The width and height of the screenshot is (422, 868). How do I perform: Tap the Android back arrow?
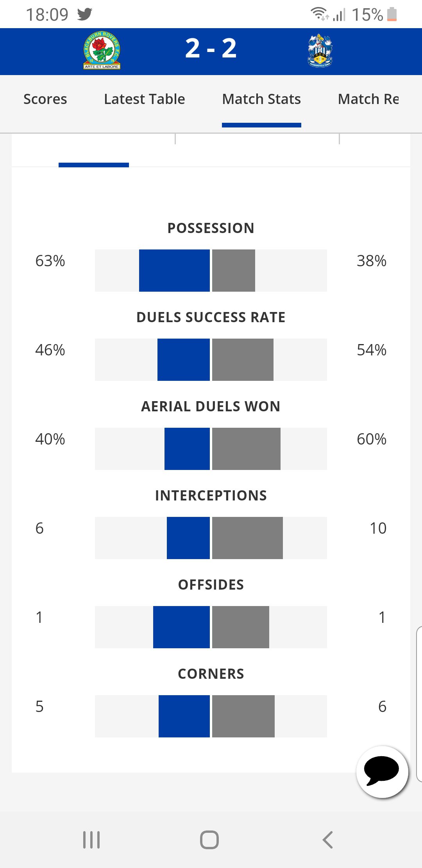pyautogui.click(x=327, y=839)
